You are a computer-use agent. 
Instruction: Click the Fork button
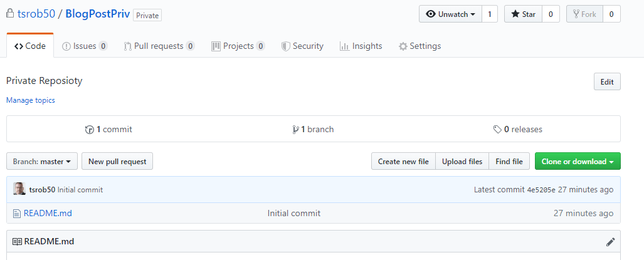click(584, 14)
